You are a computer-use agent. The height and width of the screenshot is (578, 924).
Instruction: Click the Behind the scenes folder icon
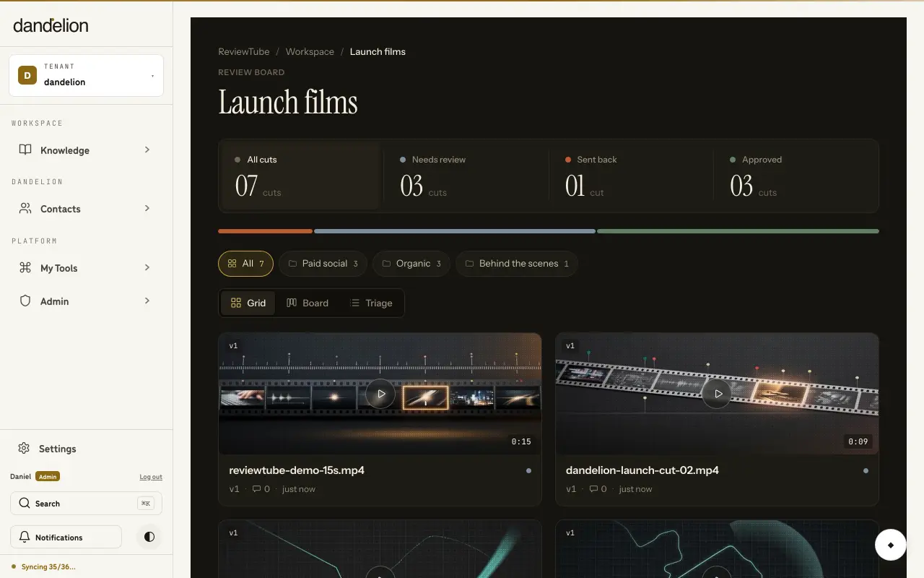(x=469, y=264)
